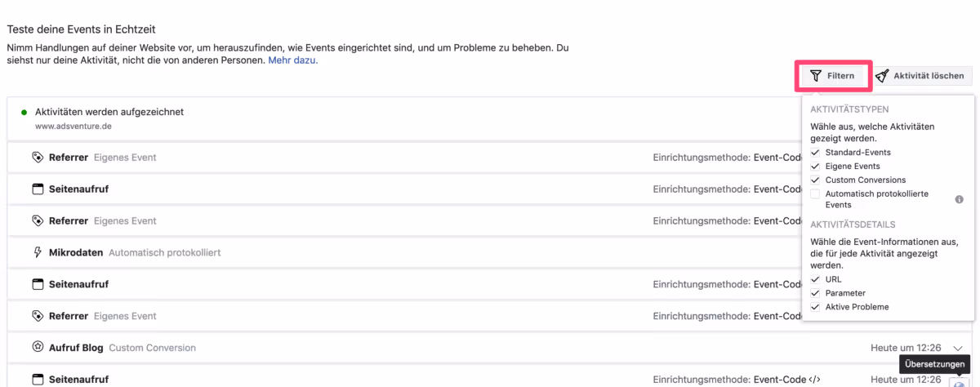Viewport: 980px width, 387px height.
Task: Click the green recording status dot
Action: (24, 112)
